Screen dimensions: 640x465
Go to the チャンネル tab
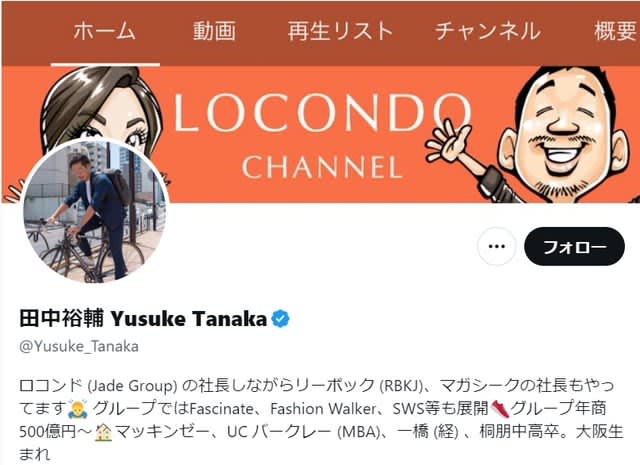(x=488, y=31)
